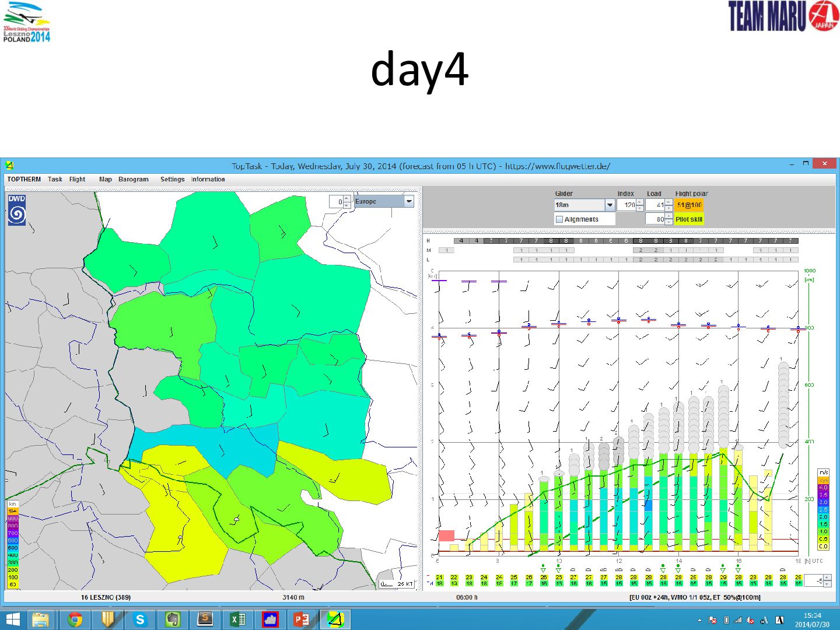
Task: Click the 06:00 h status text
Action: point(467,597)
